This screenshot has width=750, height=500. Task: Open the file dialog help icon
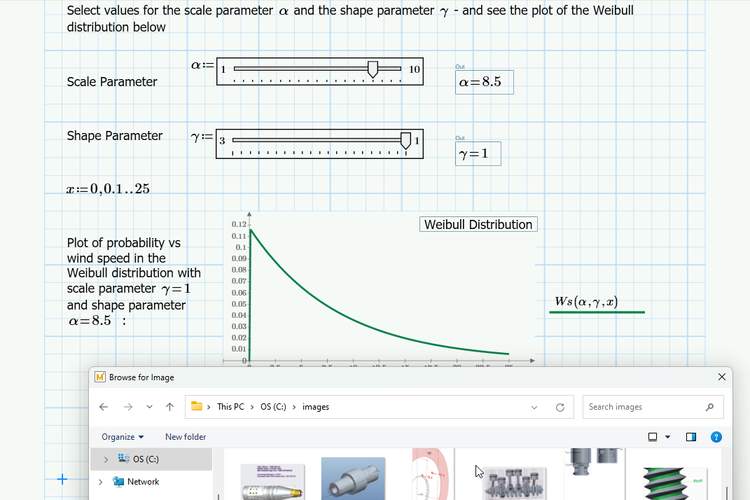tap(716, 437)
